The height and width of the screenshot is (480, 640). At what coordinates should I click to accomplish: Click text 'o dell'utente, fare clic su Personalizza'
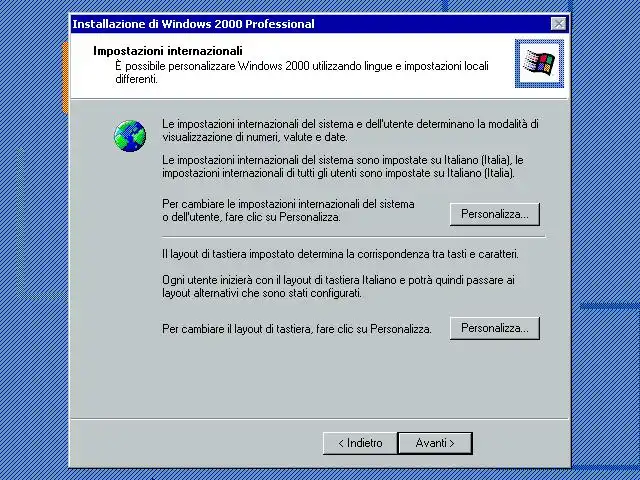(251, 218)
